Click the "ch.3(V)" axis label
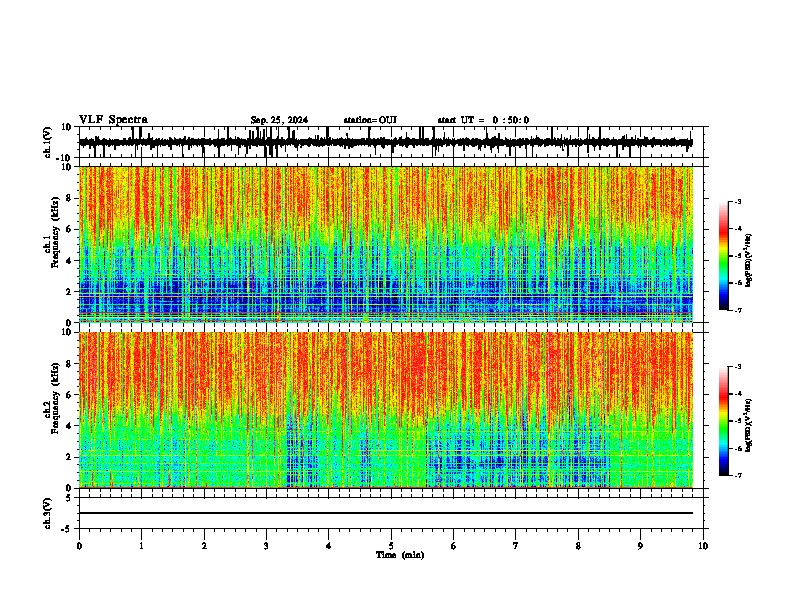Image resolution: width=792 pixels, height=612 pixels. (48, 513)
